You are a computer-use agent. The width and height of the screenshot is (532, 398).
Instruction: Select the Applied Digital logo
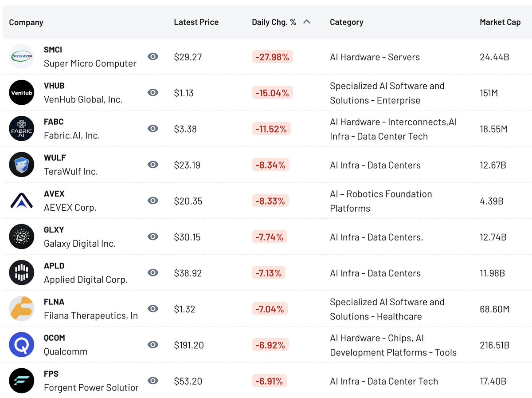21,272
